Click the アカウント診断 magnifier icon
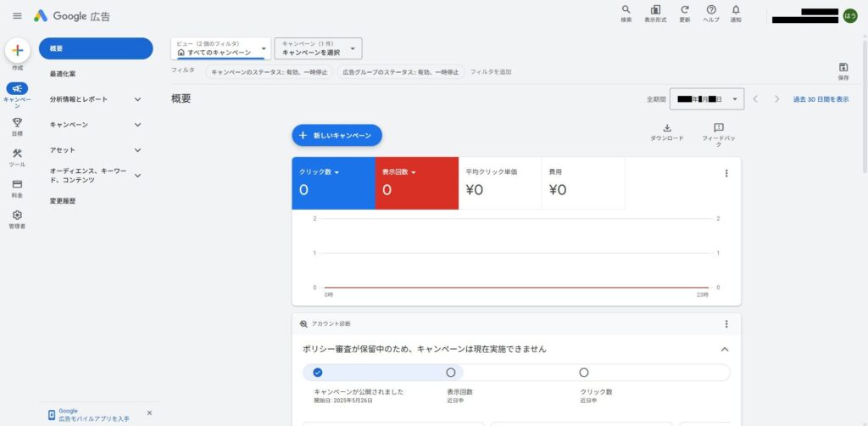 (x=303, y=324)
